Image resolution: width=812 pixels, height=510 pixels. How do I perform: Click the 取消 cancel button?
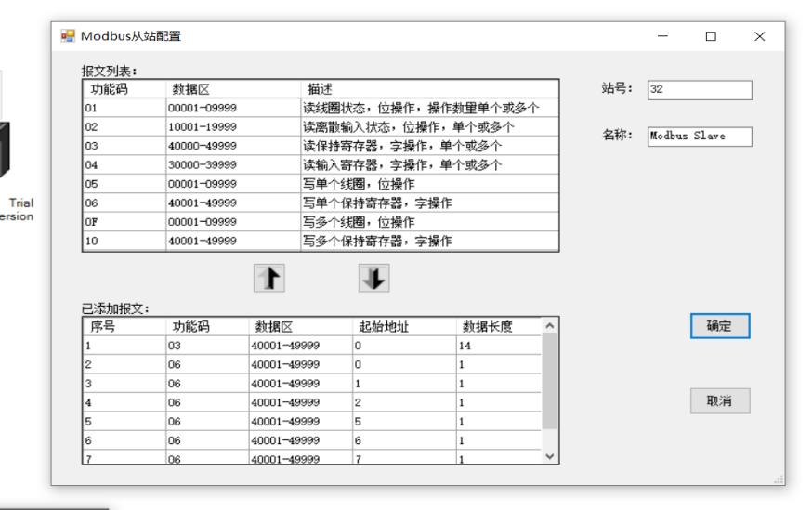(720, 400)
